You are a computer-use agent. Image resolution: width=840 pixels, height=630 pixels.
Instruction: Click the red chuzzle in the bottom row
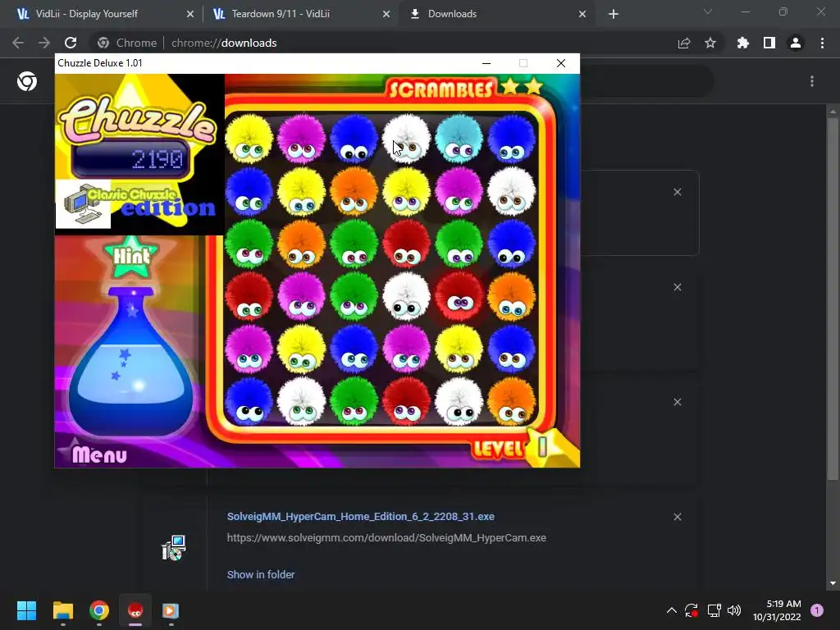(406, 401)
